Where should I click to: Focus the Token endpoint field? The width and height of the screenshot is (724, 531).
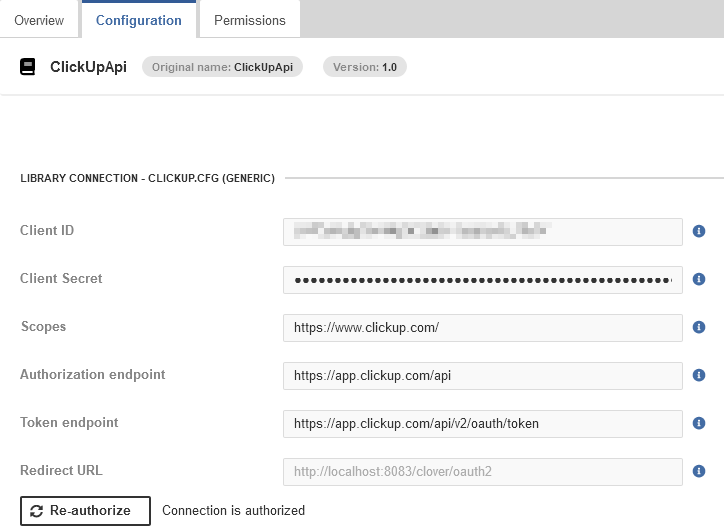483,424
